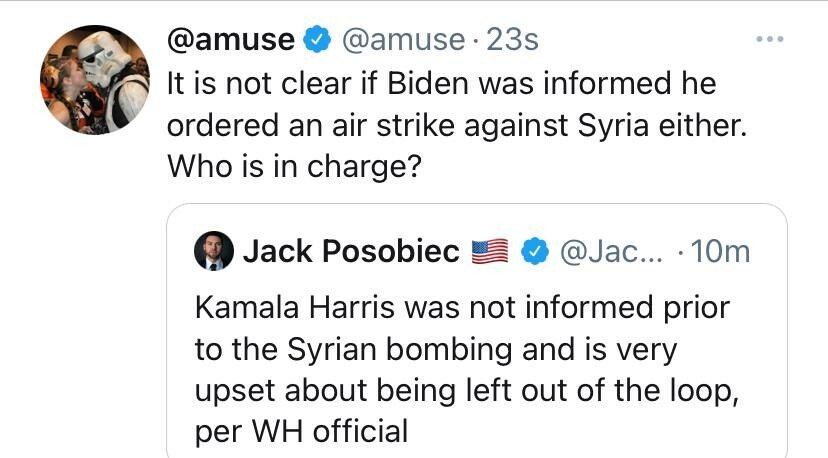
Task: Click the US flag emoji icon
Action: [x=490, y=253]
